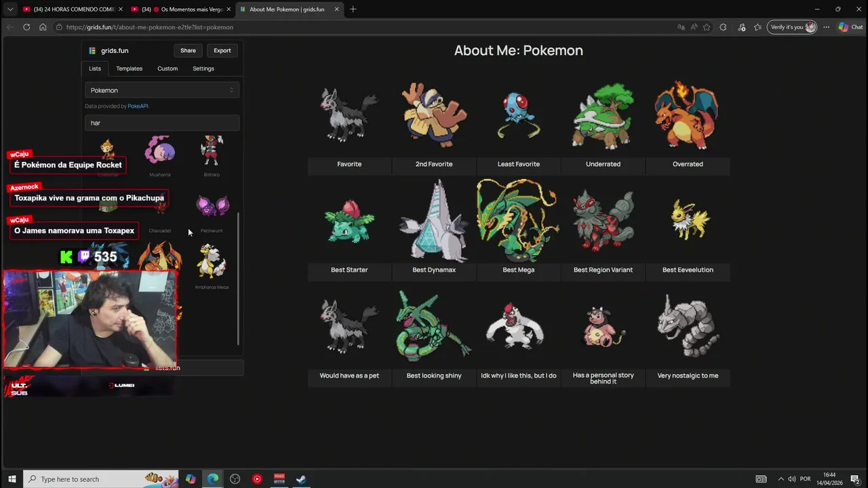The height and width of the screenshot is (488, 868).
Task: Open the Custom tab
Action: pyautogui.click(x=167, y=68)
